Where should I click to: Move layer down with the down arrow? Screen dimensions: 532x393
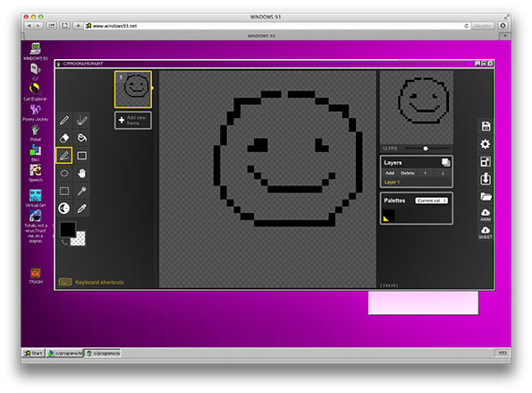[443, 174]
